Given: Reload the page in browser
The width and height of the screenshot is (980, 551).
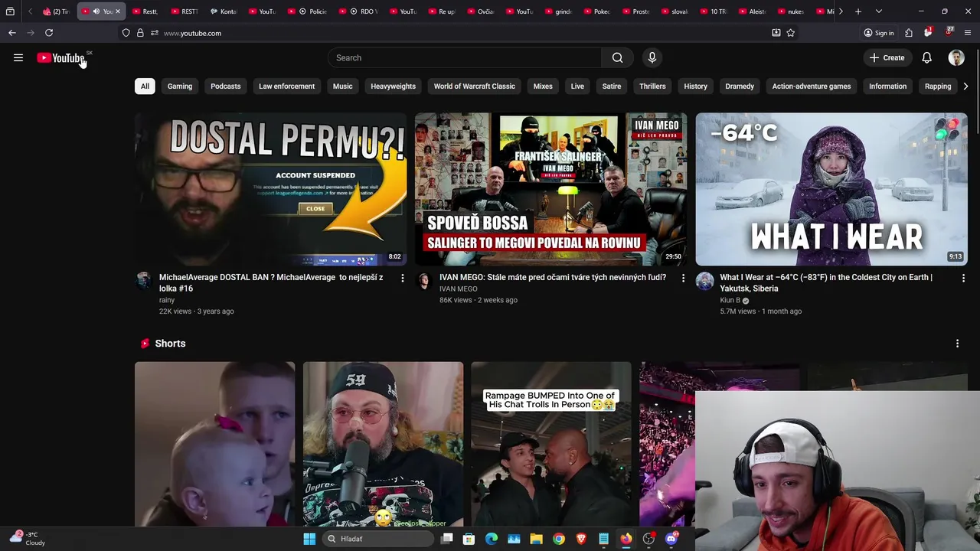Looking at the screenshot, I should tap(49, 33).
